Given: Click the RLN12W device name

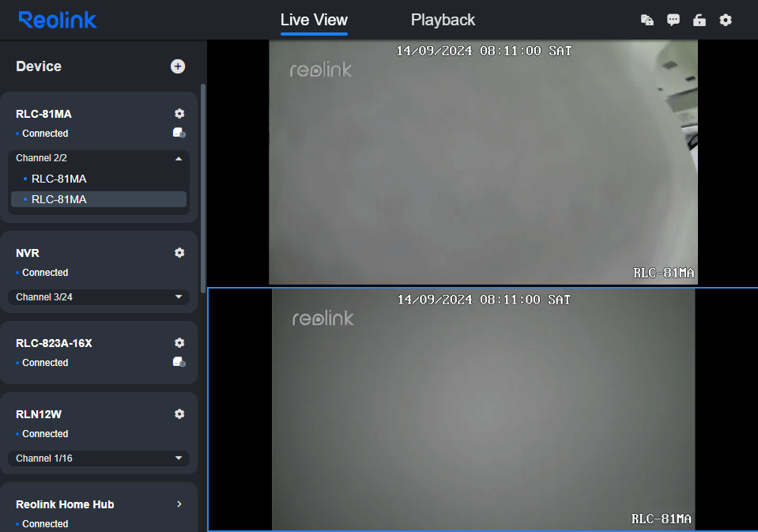Looking at the screenshot, I should coord(39,414).
